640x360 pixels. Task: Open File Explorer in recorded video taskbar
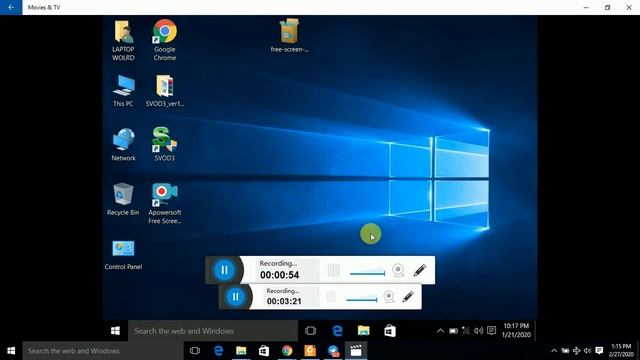click(x=363, y=331)
